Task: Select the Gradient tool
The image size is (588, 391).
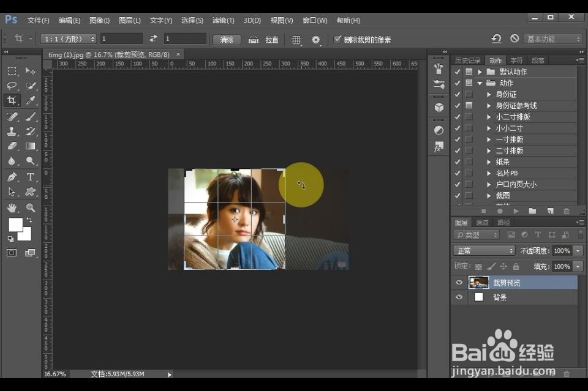Action: [x=31, y=146]
